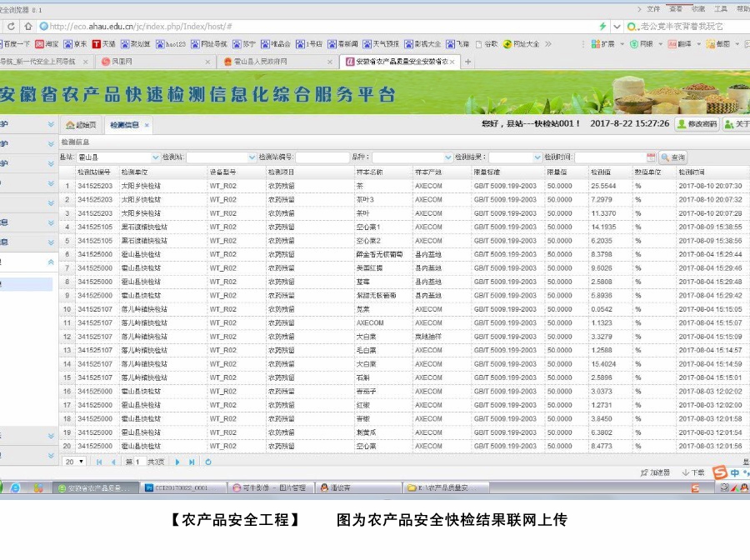The width and height of the screenshot is (750, 560).
Task: Go to the next page arrow in pager
Action: [x=177, y=462]
